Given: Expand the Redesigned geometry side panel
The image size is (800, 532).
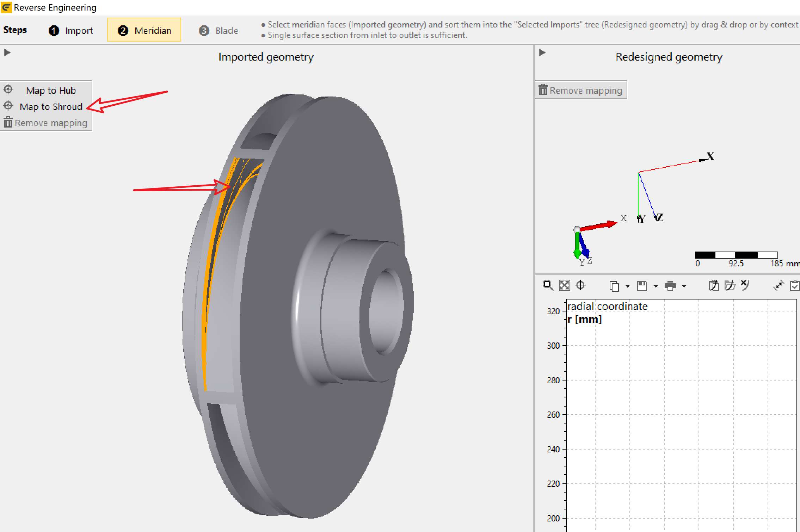Looking at the screenshot, I should 542,52.
